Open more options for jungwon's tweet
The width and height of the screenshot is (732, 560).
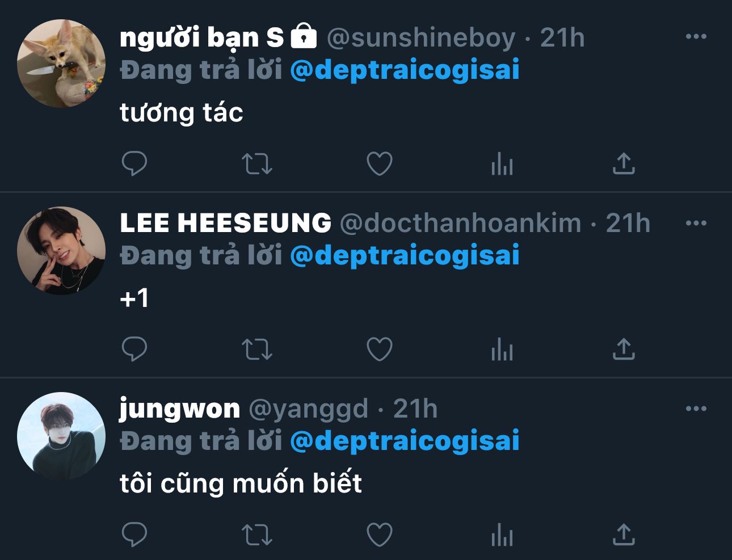click(696, 408)
